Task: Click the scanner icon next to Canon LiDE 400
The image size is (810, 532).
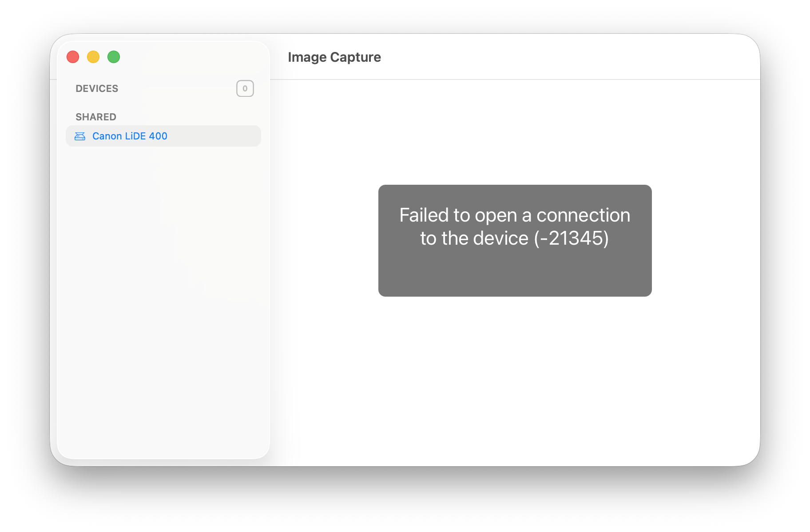Action: click(80, 136)
